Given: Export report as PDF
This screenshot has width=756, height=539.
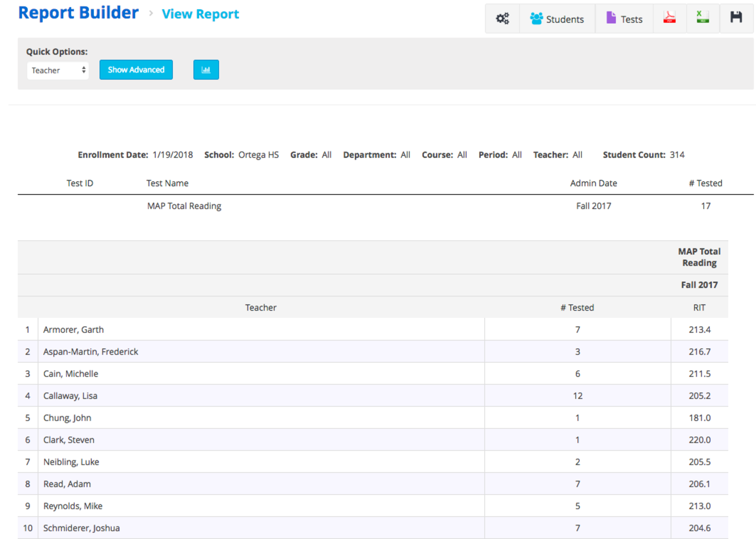Looking at the screenshot, I should click(x=669, y=18).
